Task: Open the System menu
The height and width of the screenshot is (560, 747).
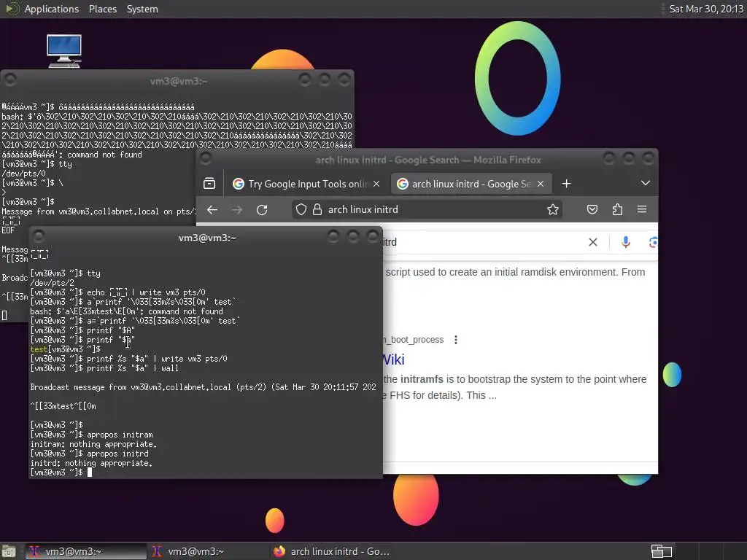Action: point(142,9)
